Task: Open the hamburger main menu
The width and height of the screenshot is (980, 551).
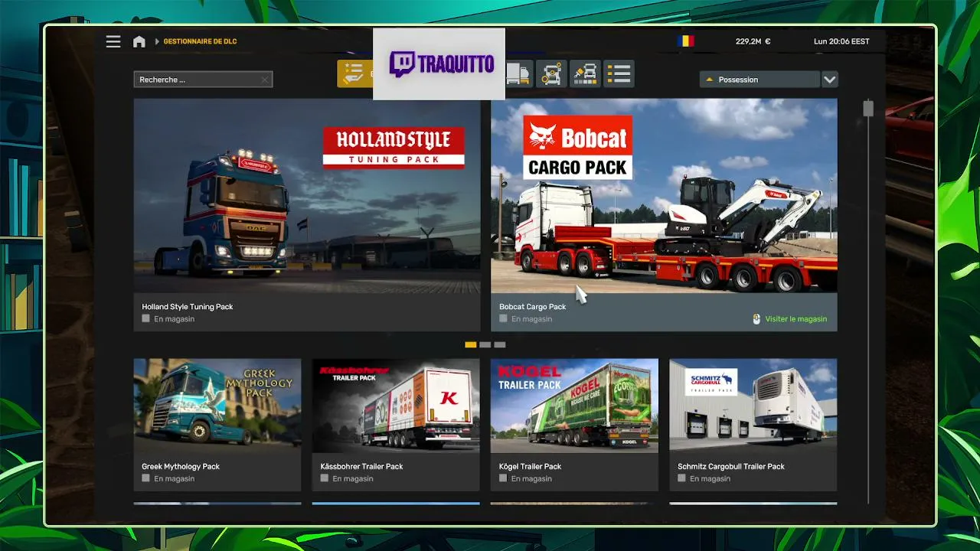Action: click(113, 41)
